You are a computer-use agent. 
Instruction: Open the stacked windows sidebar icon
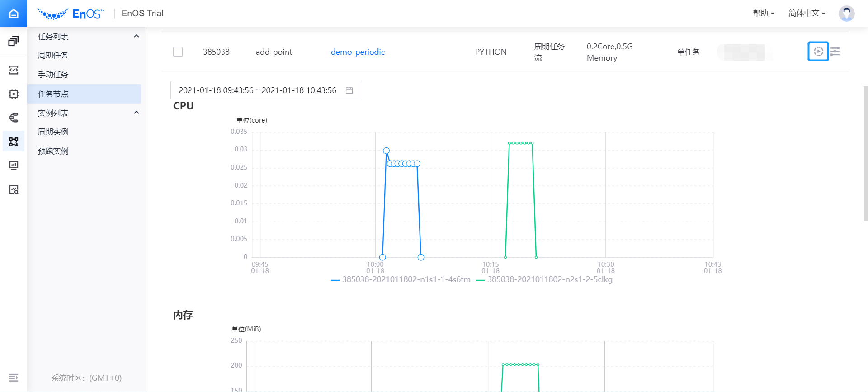[x=14, y=41]
